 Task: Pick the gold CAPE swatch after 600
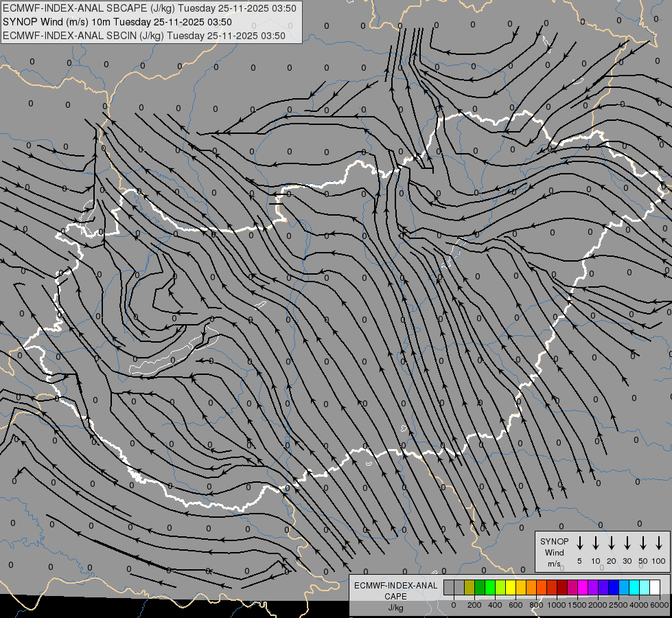[521, 587]
